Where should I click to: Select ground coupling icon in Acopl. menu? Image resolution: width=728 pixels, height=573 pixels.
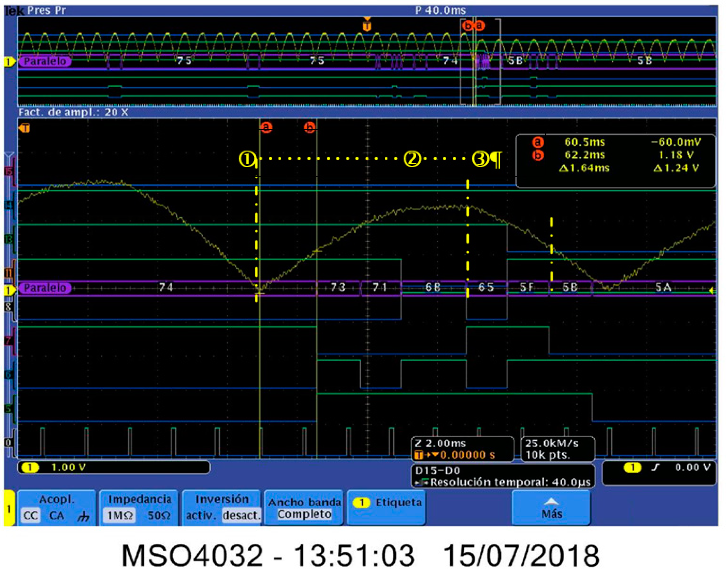click(83, 517)
